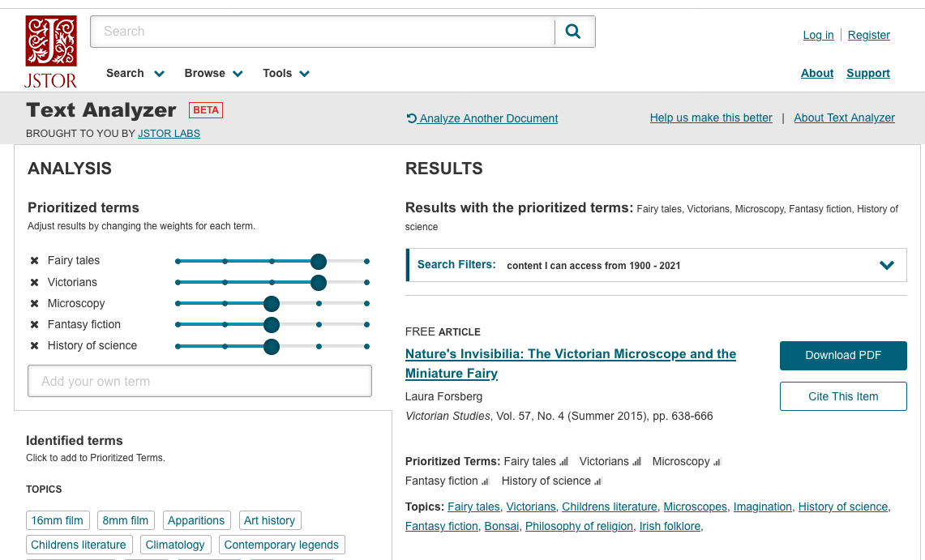Viewport: 925px width, 560px height.
Task: Click the JSTOR logo
Action: pyautogui.click(x=50, y=51)
